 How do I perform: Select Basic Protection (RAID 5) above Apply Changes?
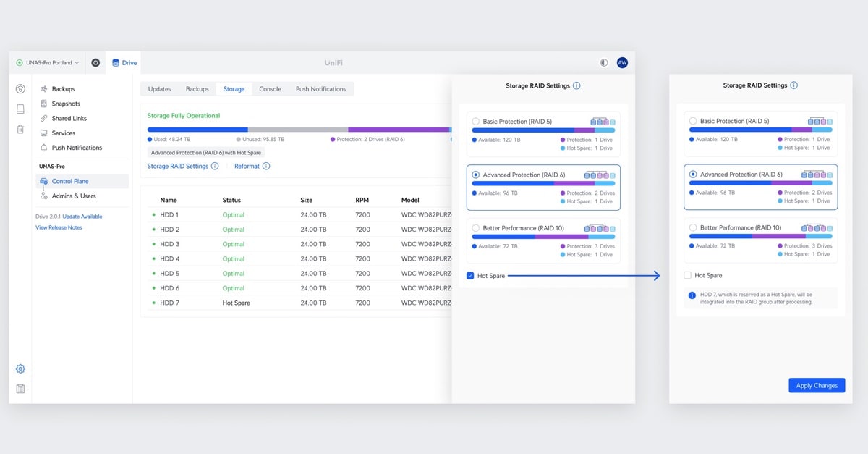[693, 122]
